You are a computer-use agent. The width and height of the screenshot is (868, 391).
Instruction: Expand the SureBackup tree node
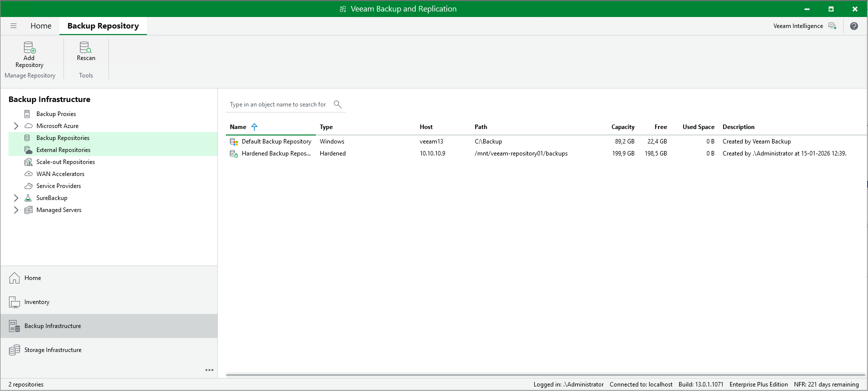[x=16, y=198]
